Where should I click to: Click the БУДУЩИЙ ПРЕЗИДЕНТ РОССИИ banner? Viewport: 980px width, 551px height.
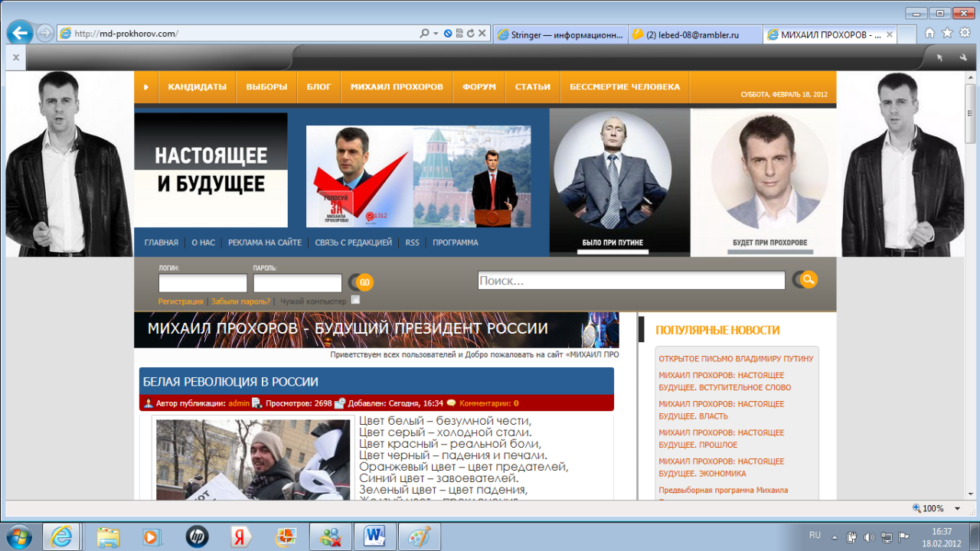(377, 330)
